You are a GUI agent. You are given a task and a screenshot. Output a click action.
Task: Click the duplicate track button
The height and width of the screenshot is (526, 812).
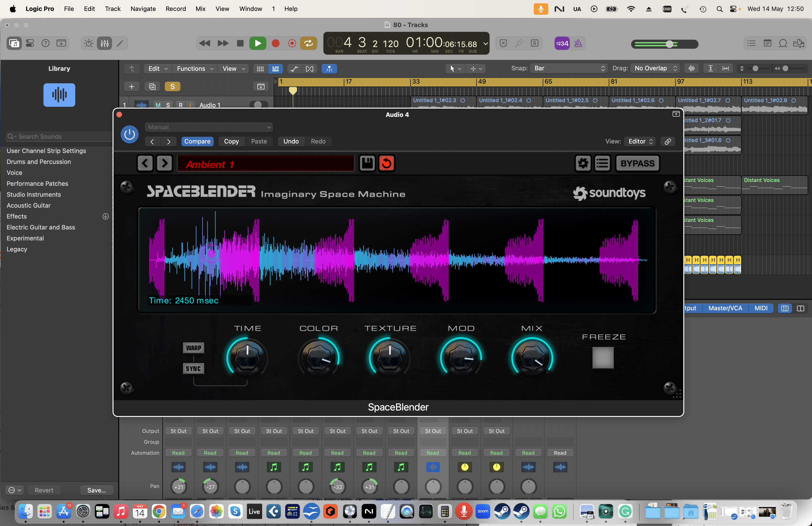point(152,87)
